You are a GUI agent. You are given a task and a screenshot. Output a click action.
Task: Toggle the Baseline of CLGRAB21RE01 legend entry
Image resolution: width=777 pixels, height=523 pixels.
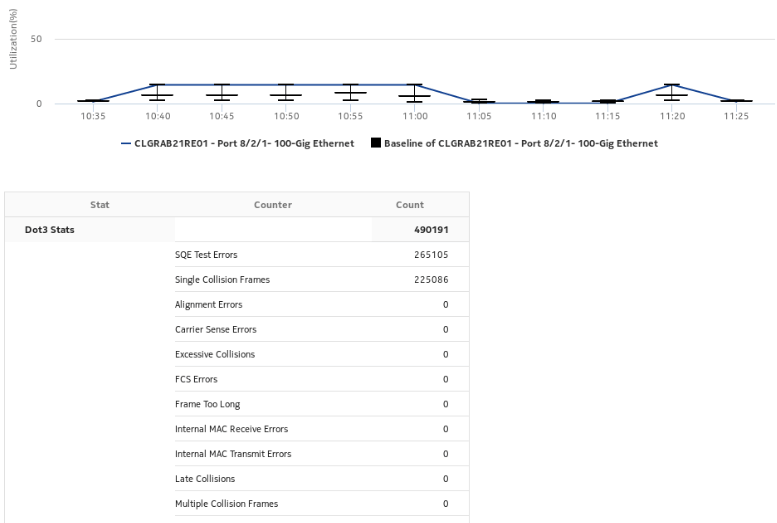(x=520, y=143)
